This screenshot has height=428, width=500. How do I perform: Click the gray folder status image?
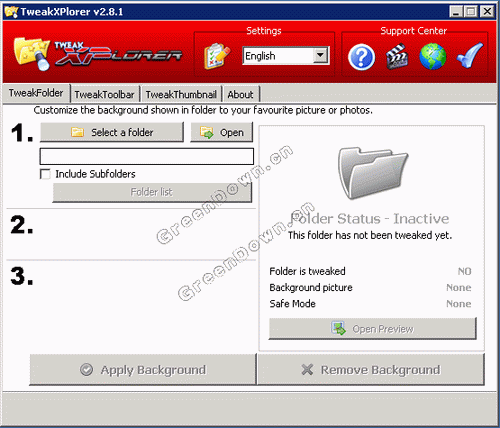pyautogui.click(x=373, y=173)
